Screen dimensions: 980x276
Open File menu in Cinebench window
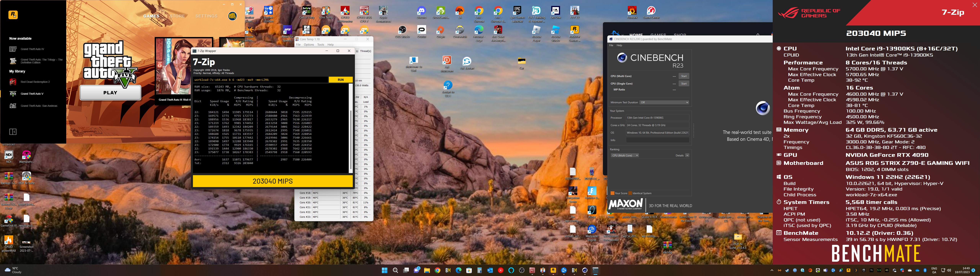(611, 45)
